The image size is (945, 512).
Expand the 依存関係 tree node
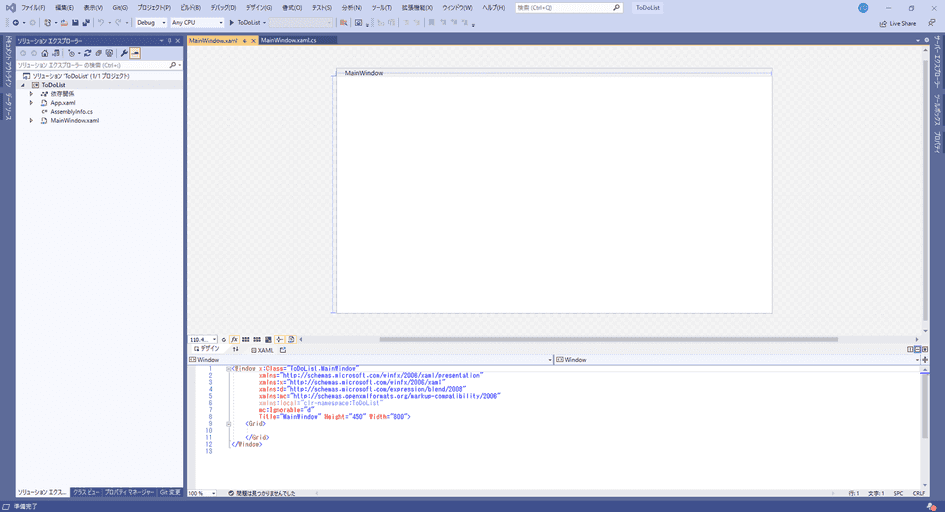point(31,94)
